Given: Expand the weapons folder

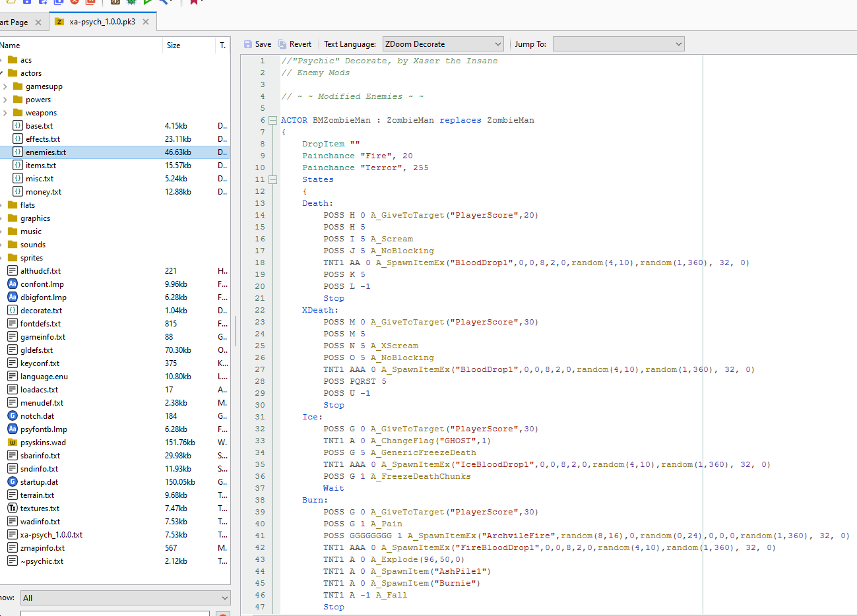Looking at the screenshot, I should (x=5, y=113).
